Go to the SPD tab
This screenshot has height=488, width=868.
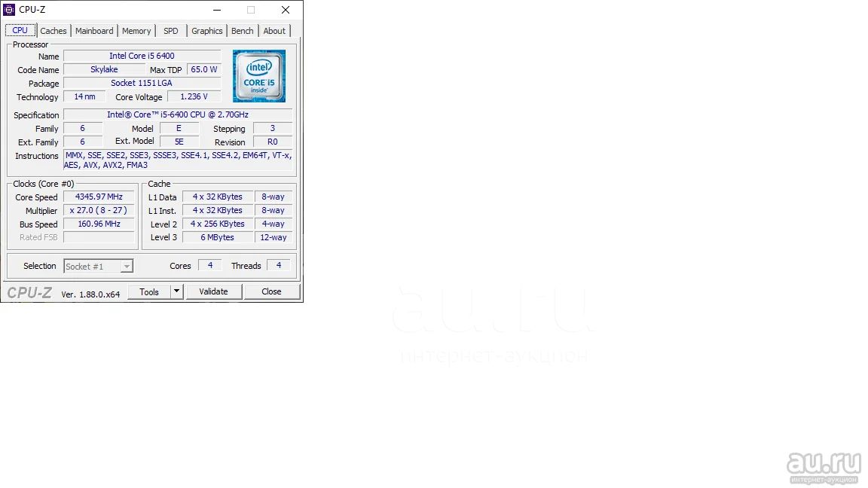pyautogui.click(x=170, y=31)
